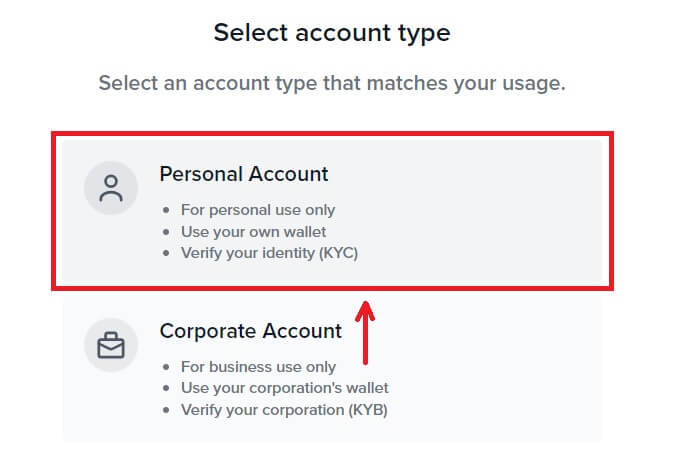Click the "Corporate Account" title text
Image resolution: width=678 pixels, height=458 pixels.
(251, 331)
